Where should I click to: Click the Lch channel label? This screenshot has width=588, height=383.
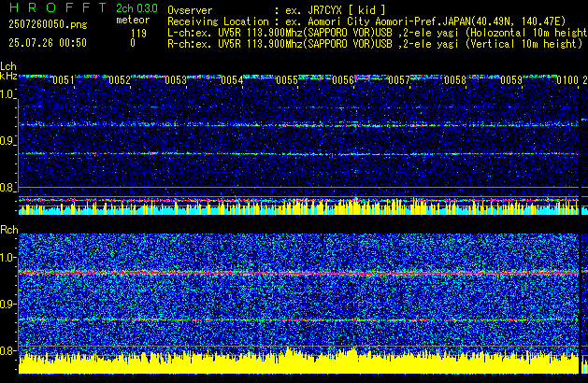tap(8, 66)
